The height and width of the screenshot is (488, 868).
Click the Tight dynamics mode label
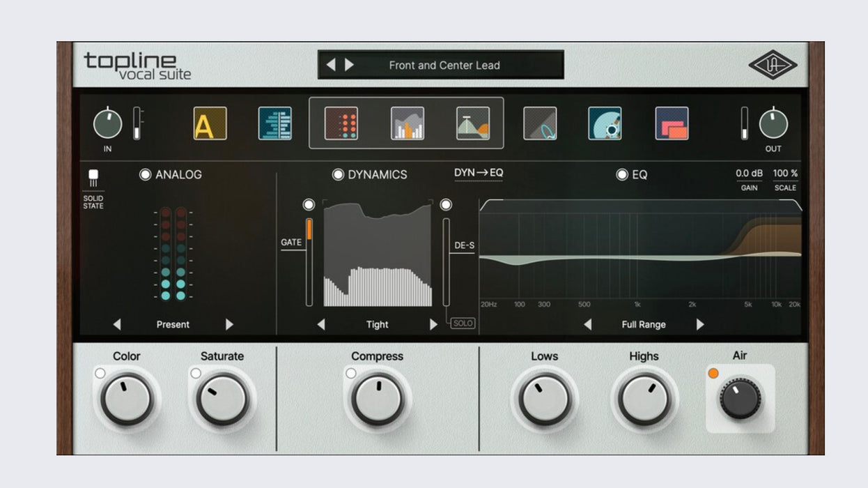click(377, 324)
